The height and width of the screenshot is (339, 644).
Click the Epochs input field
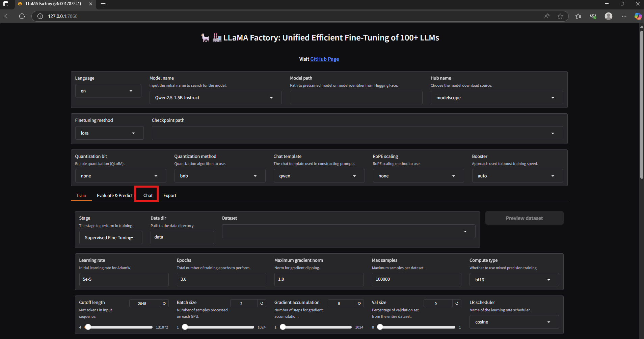[221, 279]
